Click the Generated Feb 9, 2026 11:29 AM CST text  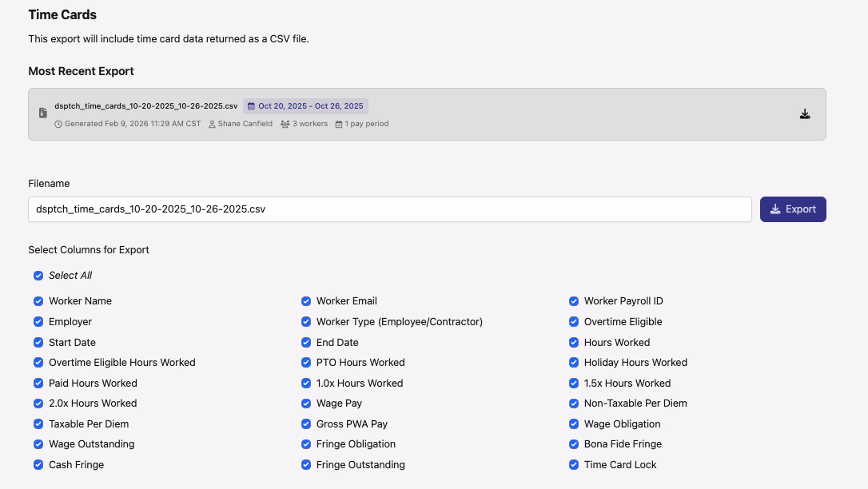[133, 124]
